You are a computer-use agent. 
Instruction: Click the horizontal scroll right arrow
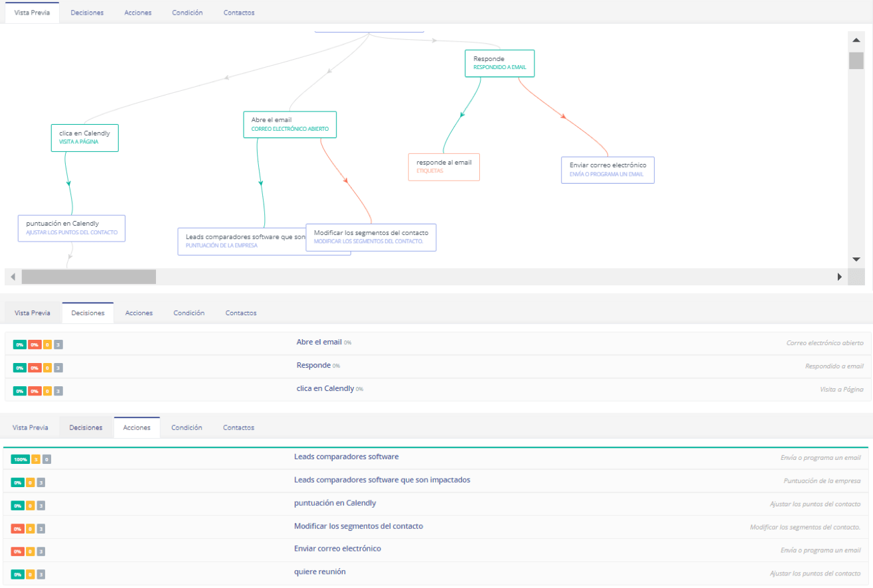tap(839, 277)
